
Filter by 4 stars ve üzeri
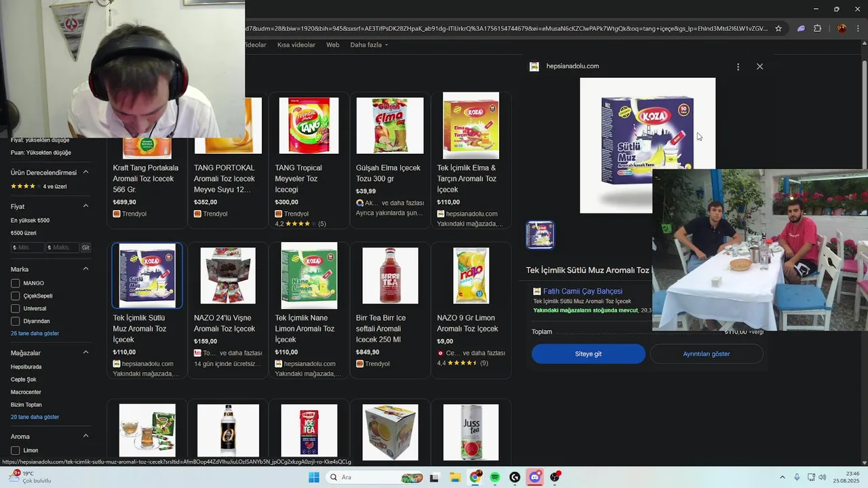coord(39,186)
